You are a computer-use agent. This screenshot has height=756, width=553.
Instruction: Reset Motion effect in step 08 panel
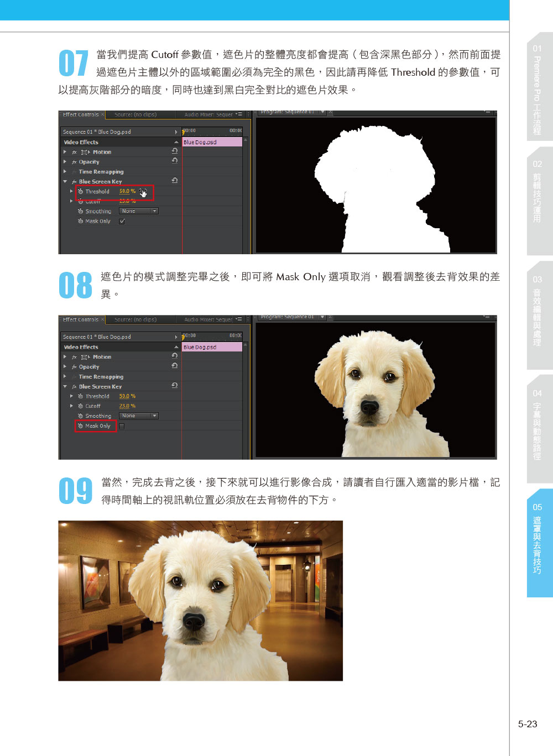[175, 356]
